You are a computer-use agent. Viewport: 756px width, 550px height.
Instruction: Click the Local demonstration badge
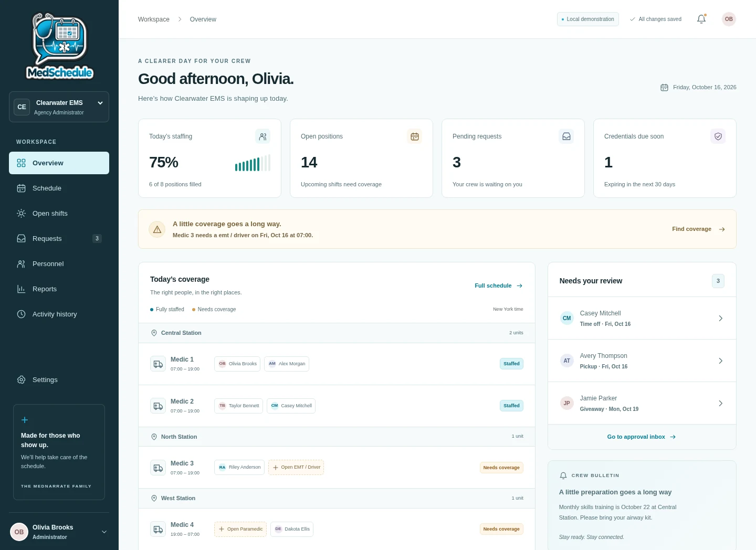(588, 19)
